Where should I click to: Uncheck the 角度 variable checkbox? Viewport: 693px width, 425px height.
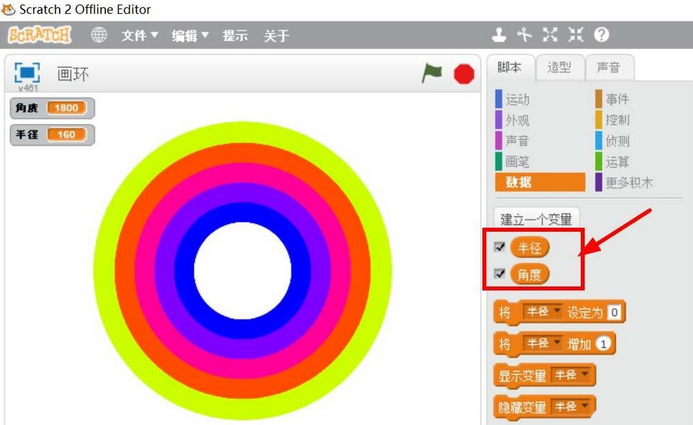tap(500, 273)
